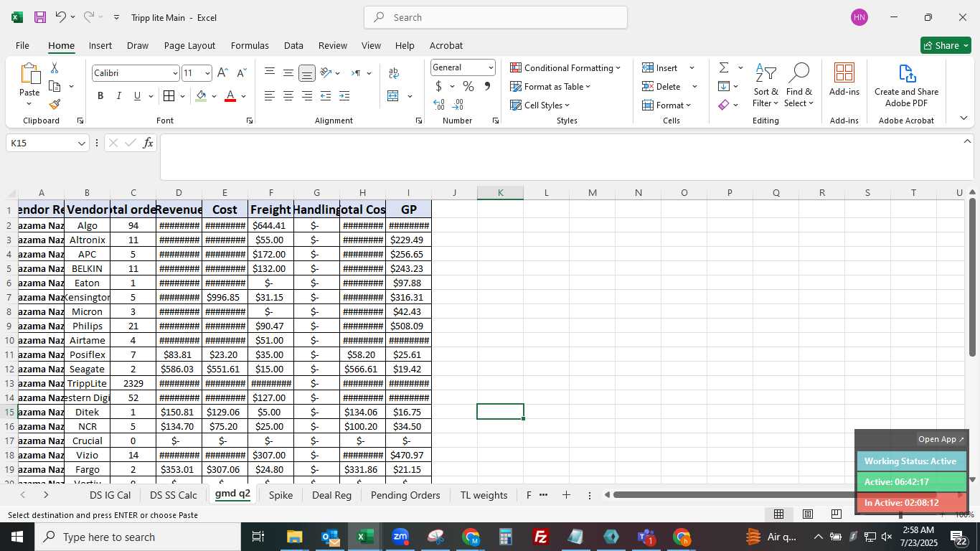Increase font size with large A icon
Viewport: 980px width, 551px height.
222,73
